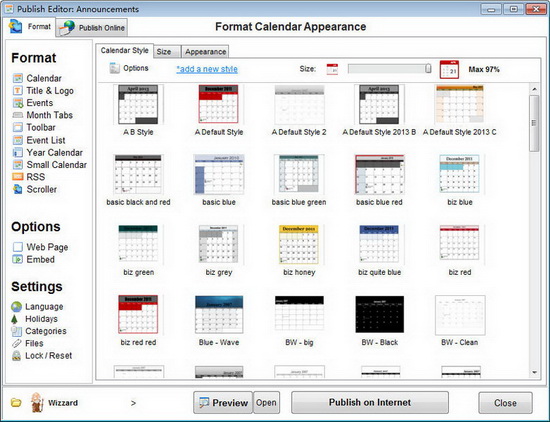Select the A Default Style thumbnail
Image resolution: width=550 pixels, height=422 pixels.
point(219,104)
